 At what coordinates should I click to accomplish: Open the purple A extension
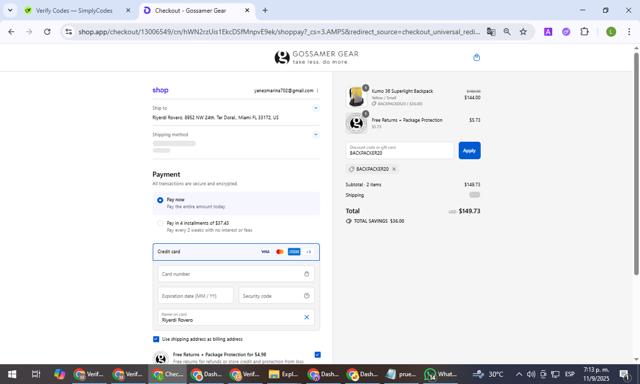pyautogui.click(x=548, y=31)
